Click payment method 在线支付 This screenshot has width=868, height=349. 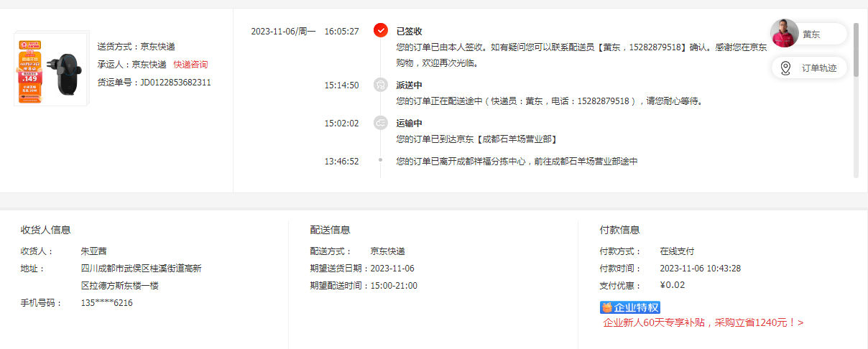(678, 251)
